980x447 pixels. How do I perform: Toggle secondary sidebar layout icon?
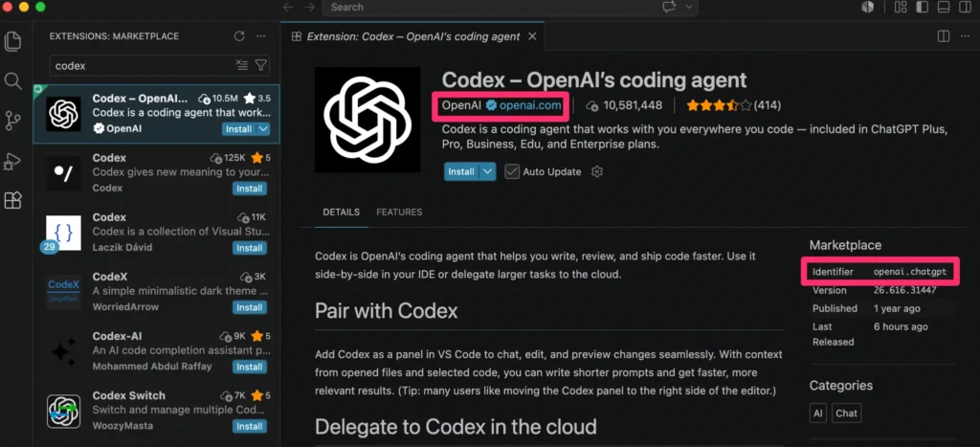(965, 7)
